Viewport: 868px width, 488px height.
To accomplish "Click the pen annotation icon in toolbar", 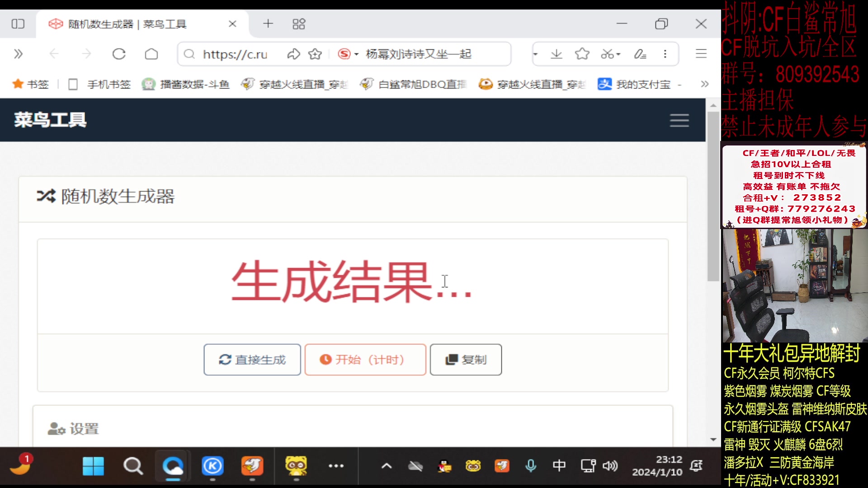I will tap(640, 54).
